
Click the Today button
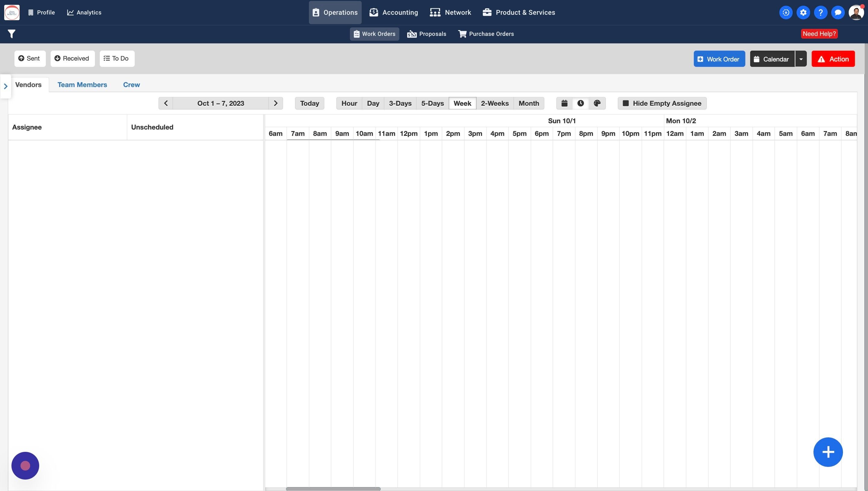309,103
